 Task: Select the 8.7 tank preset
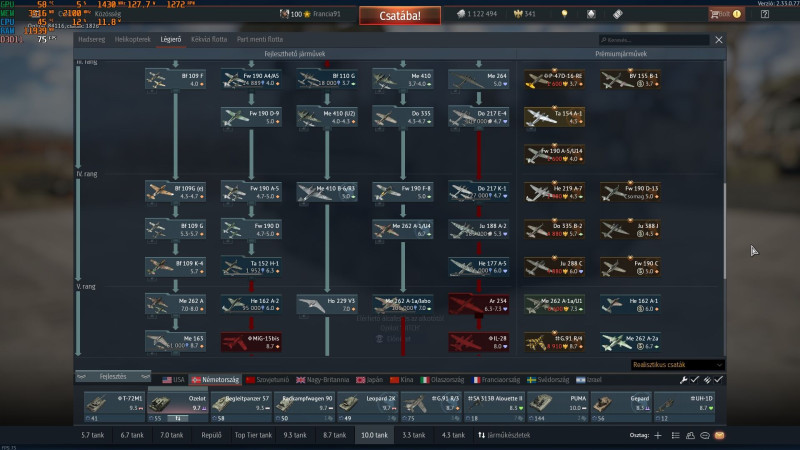coord(334,435)
